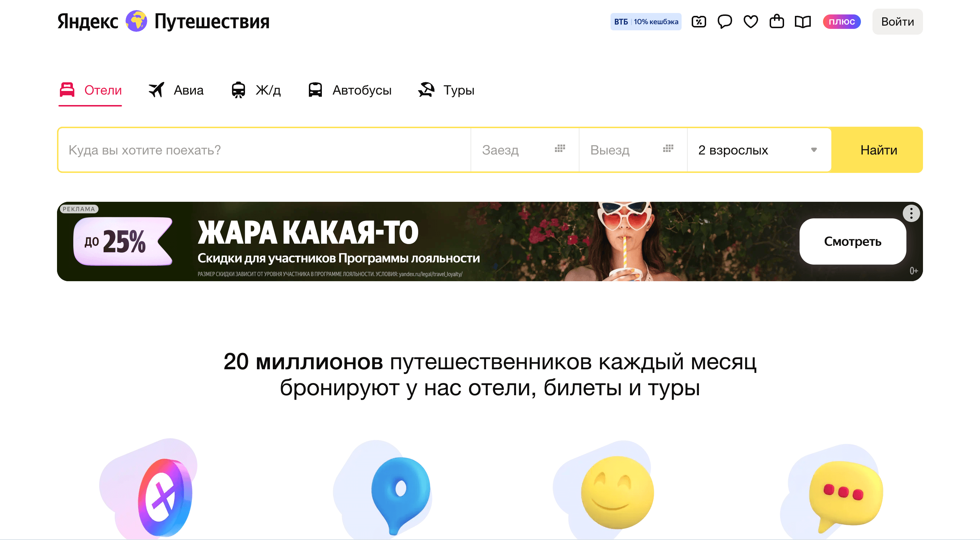Expand the '2 взрослых' guests dropdown
This screenshot has width=980, height=540.
759,150
